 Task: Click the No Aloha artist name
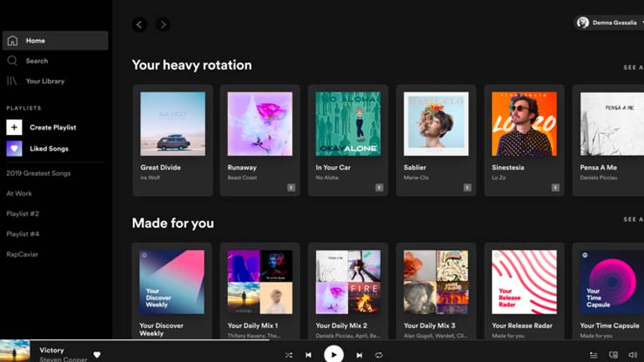(327, 178)
